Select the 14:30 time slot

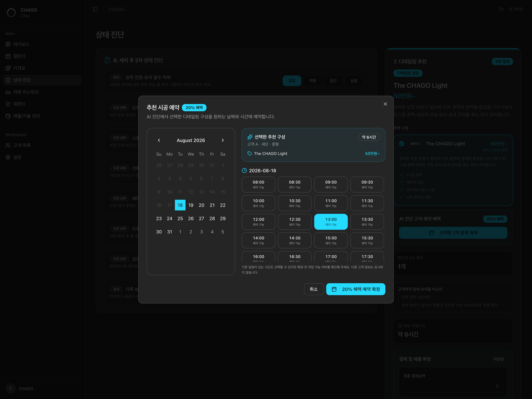coord(295,240)
